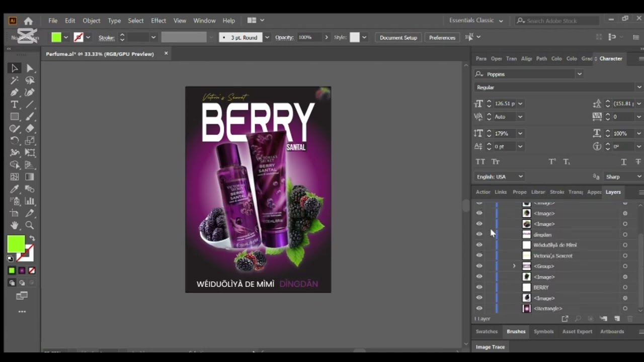Screen dimensions: 644x362
Task: Select the Type tool in toolbar
Action: [x=15, y=105]
